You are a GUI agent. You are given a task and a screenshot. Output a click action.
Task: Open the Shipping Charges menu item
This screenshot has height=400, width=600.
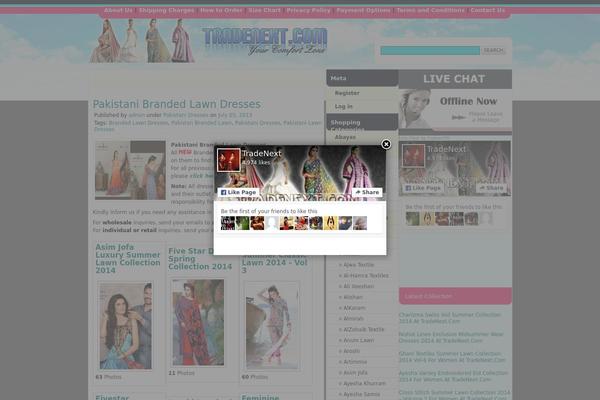pyautogui.click(x=166, y=10)
